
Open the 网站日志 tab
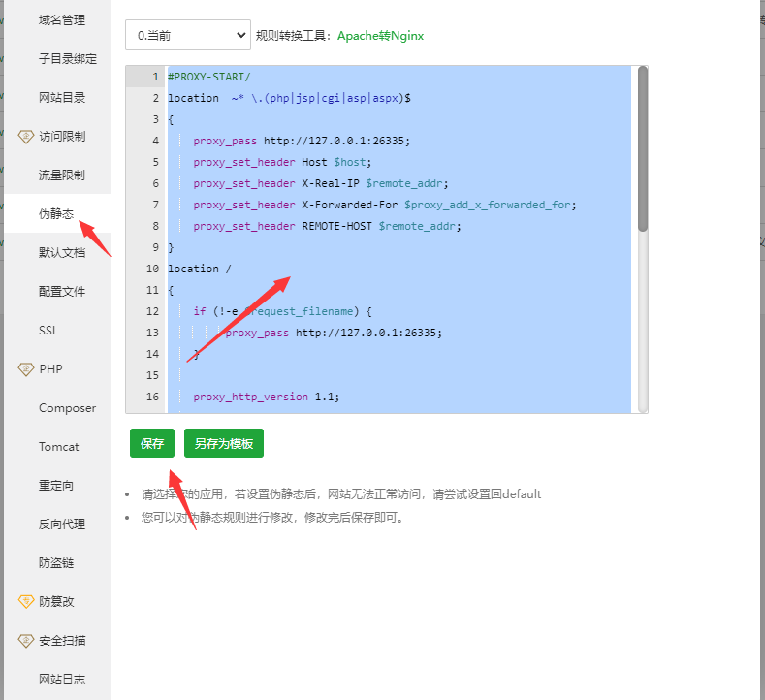[x=62, y=679]
